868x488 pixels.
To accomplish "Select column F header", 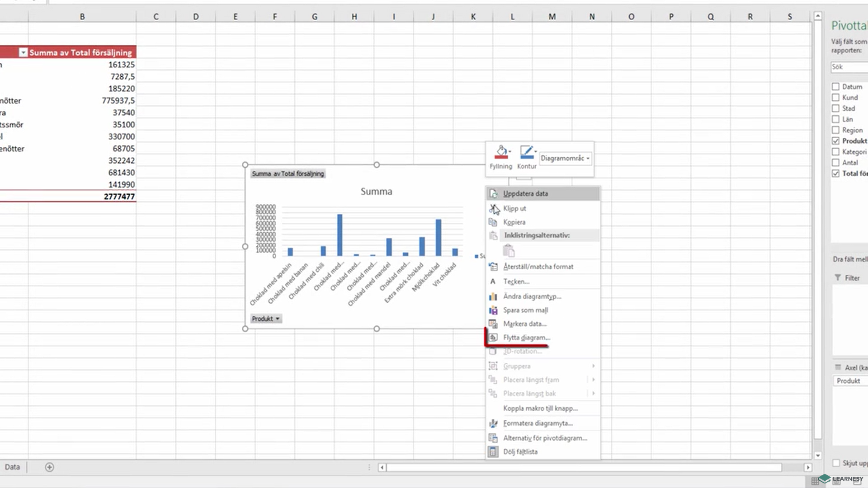I will (x=275, y=17).
